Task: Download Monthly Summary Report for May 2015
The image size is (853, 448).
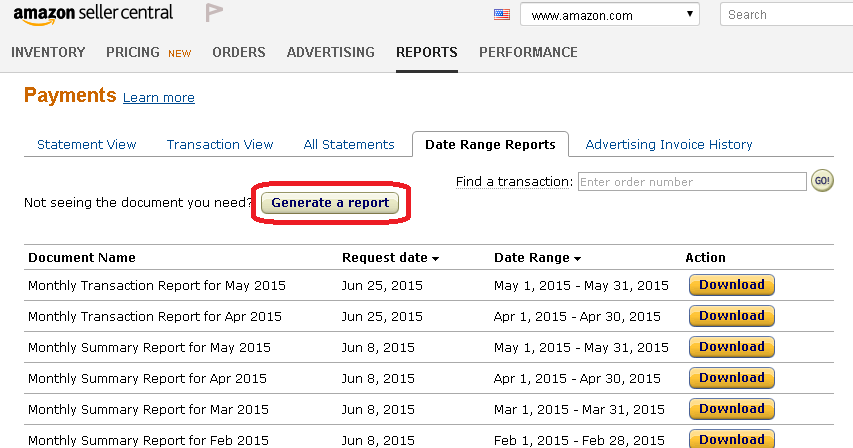Action: (732, 347)
